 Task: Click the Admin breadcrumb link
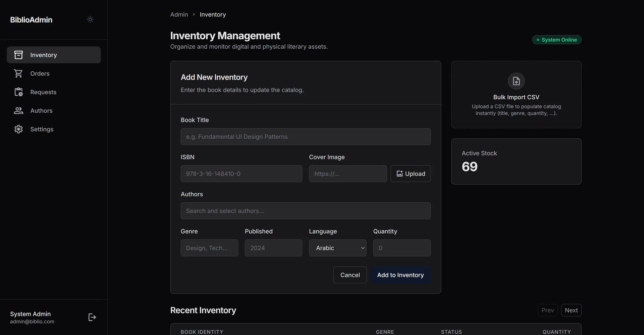pos(179,14)
